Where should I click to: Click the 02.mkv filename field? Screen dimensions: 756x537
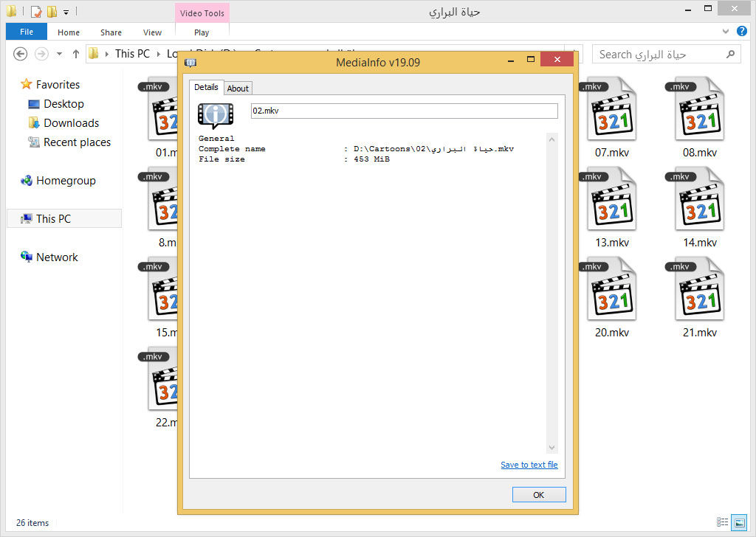pos(404,111)
